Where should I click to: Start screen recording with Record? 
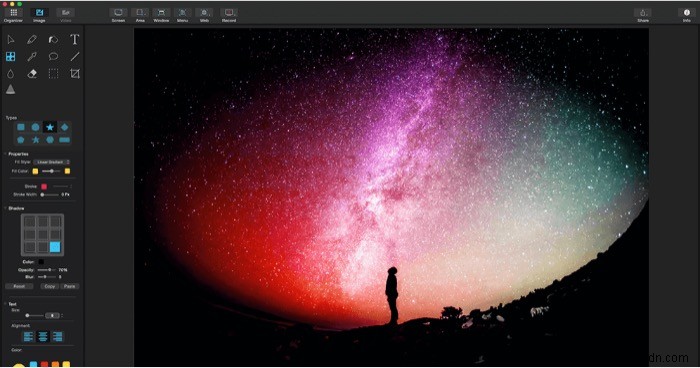pos(229,15)
